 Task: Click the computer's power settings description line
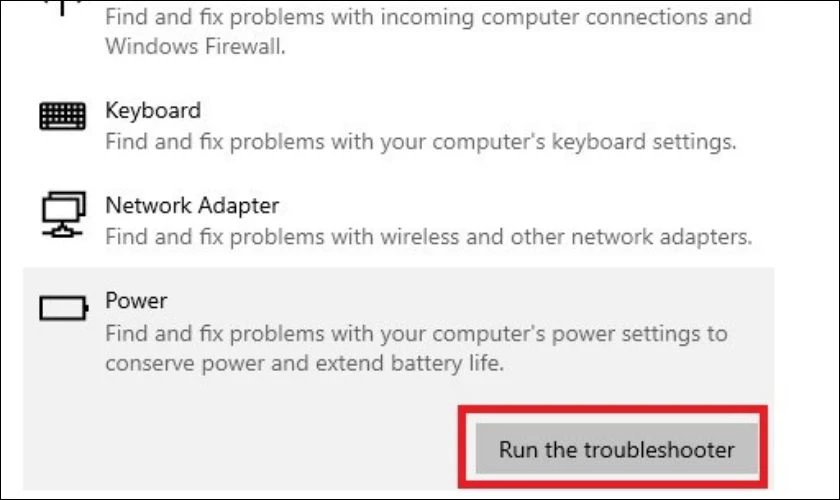point(416,333)
